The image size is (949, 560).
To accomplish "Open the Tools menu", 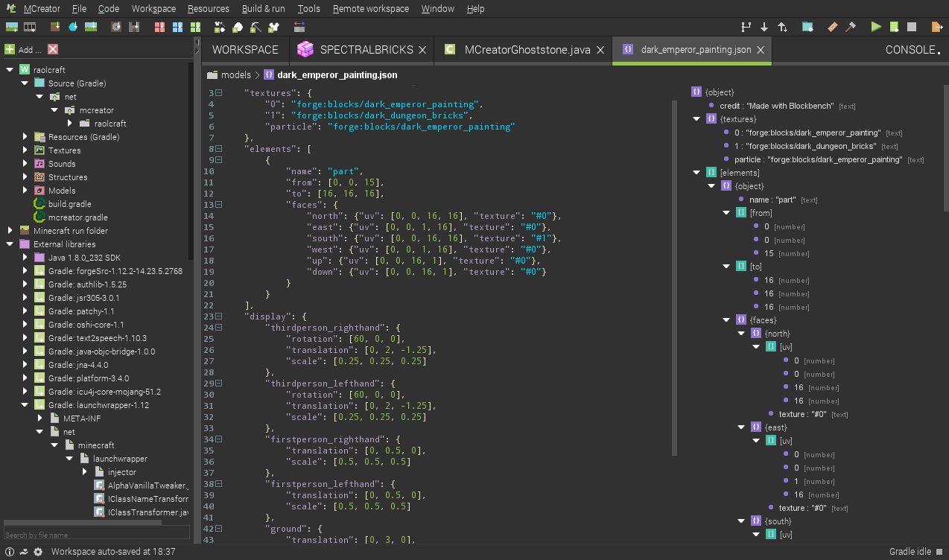I will (x=309, y=9).
